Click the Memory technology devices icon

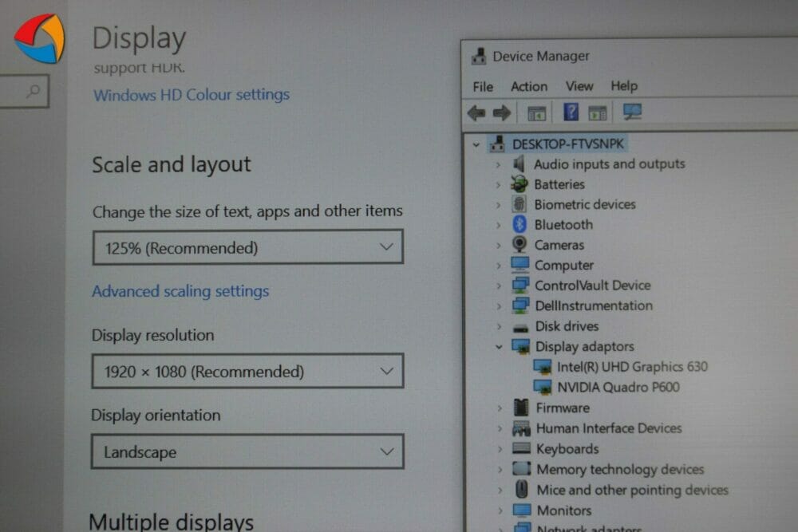pos(522,468)
